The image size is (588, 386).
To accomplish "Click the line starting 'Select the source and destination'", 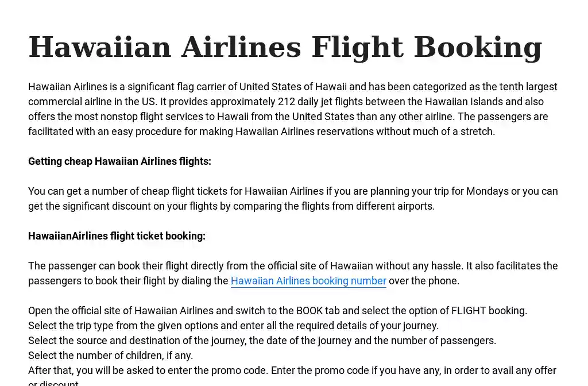I will point(262,341).
